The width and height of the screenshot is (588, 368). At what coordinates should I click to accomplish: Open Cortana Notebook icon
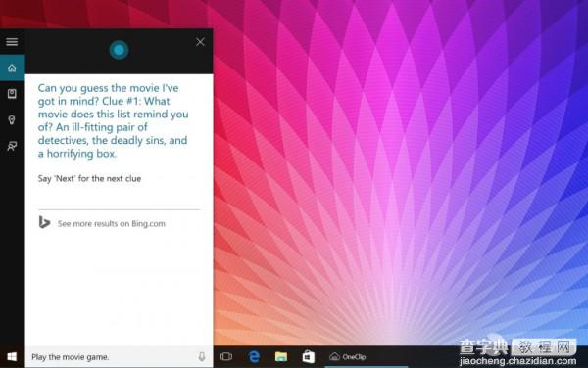pos(12,94)
